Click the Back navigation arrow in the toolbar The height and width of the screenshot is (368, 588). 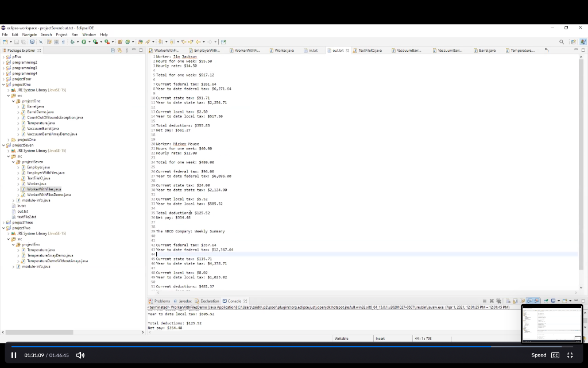point(198,42)
